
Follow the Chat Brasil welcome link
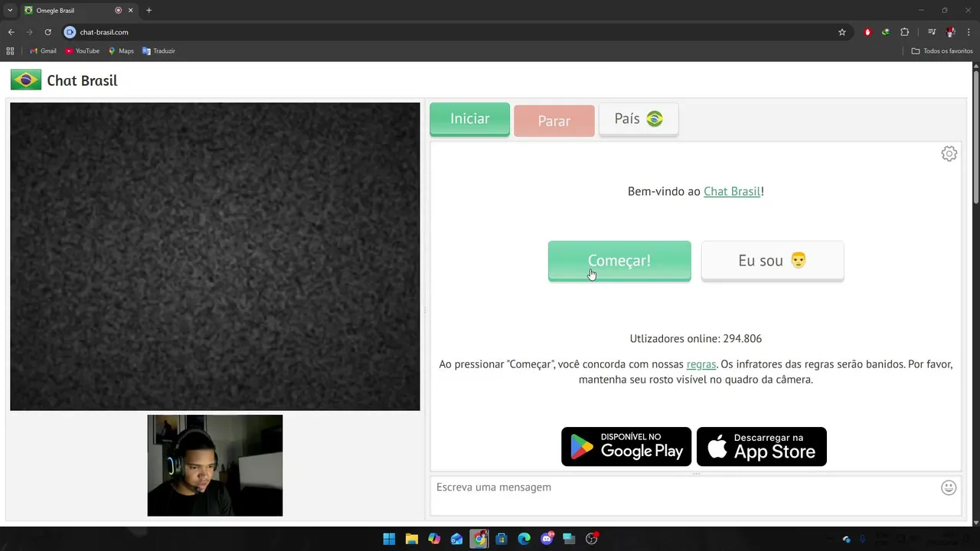pos(732,191)
